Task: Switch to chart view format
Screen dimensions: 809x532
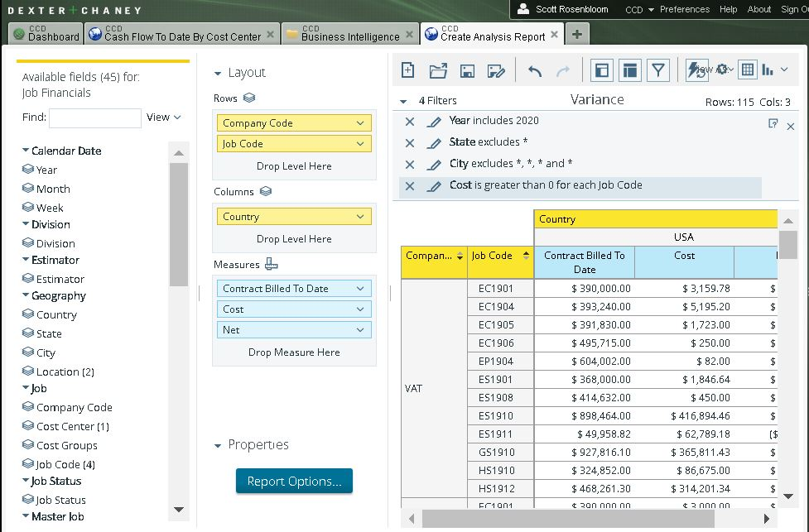Action: (x=768, y=69)
